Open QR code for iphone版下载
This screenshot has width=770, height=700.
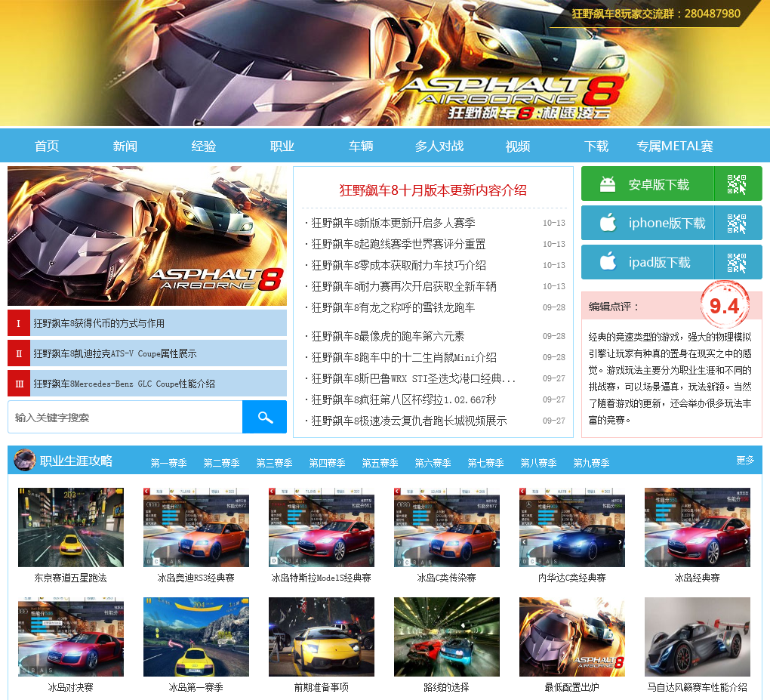pyautogui.click(x=737, y=224)
